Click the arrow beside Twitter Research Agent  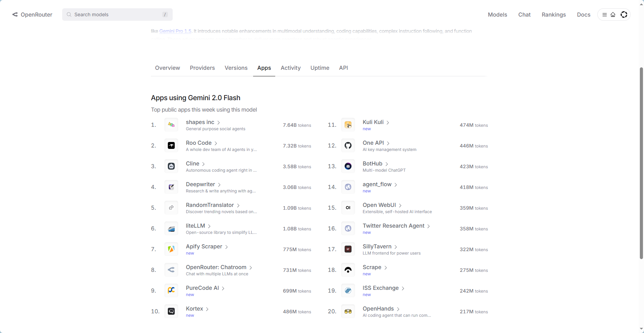point(429,226)
